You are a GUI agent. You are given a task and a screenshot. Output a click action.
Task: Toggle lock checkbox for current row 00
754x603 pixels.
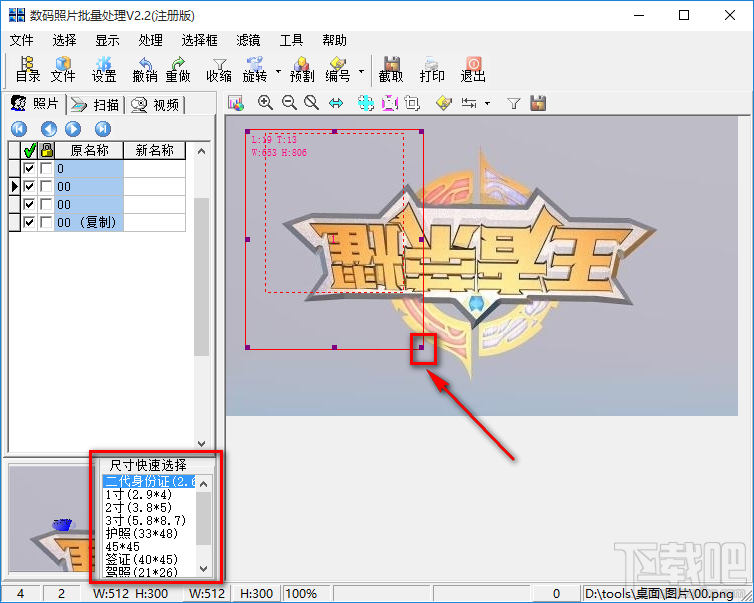[x=46, y=186]
